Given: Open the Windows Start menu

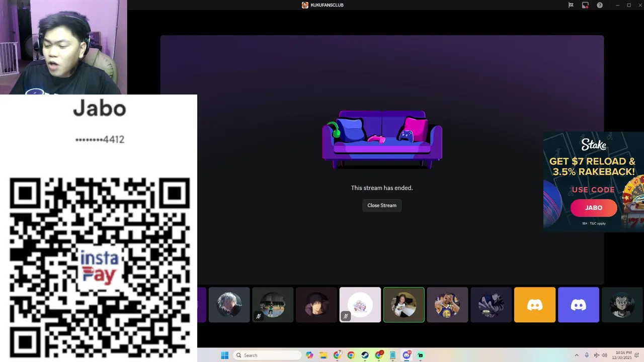Looking at the screenshot, I should coord(224,355).
